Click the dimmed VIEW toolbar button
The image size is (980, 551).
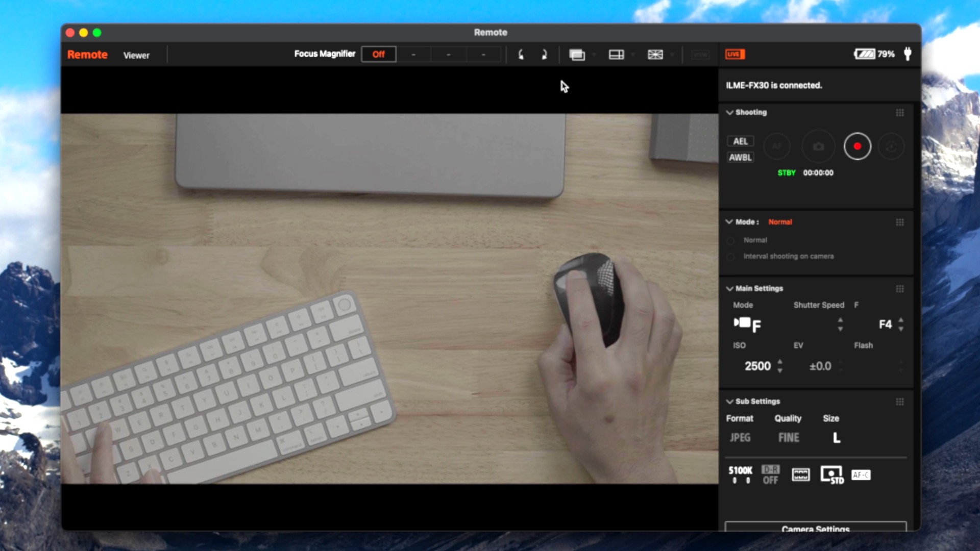[x=700, y=55]
